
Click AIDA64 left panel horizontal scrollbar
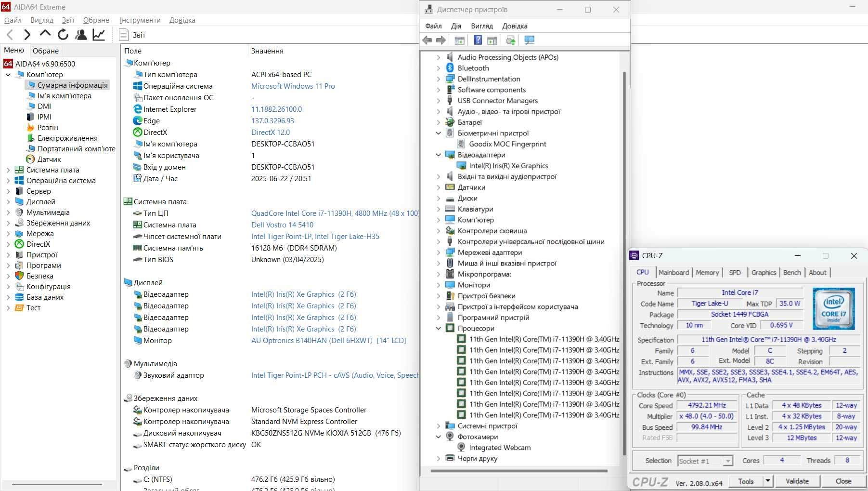57,484
